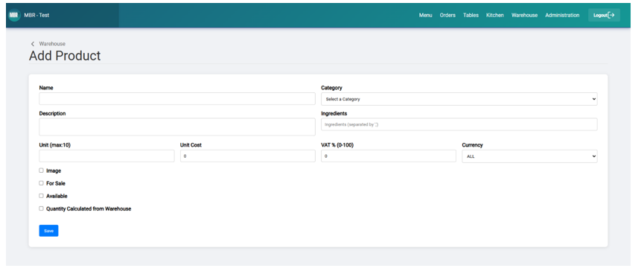Click the Logout button
Image resolution: width=644 pixels, height=277 pixels.
pos(604,15)
